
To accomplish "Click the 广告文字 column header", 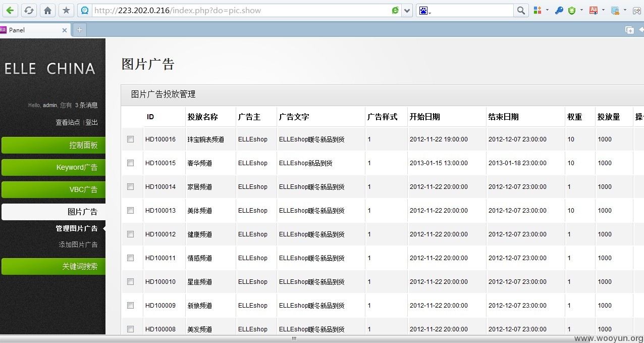I will pyautogui.click(x=294, y=117).
